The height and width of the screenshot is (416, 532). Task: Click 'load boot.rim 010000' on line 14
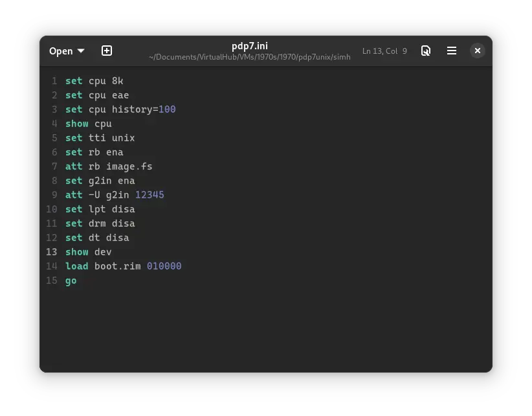(123, 266)
